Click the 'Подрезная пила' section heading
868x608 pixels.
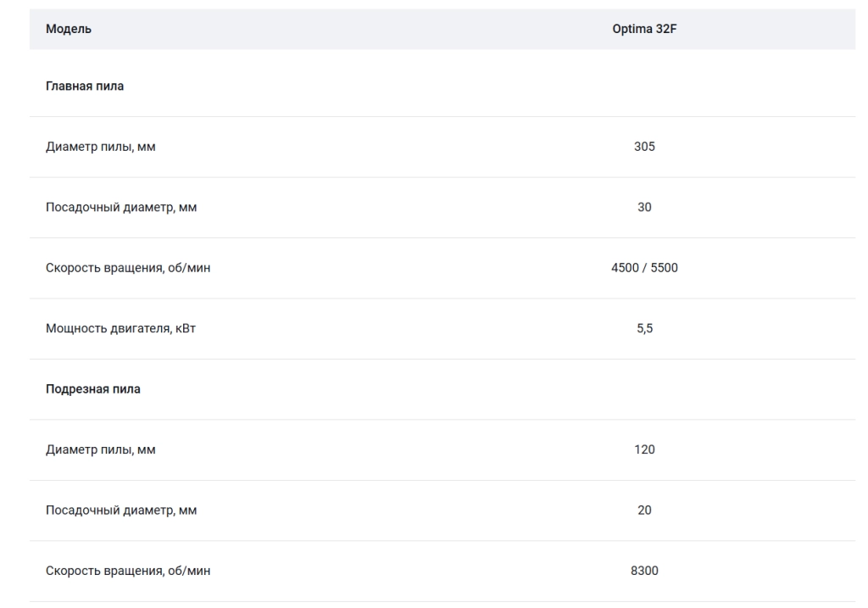[93, 389]
